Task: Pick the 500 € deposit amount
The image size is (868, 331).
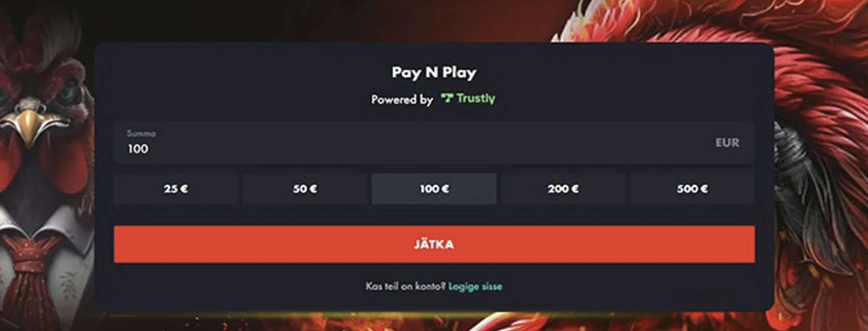Action: (x=692, y=189)
